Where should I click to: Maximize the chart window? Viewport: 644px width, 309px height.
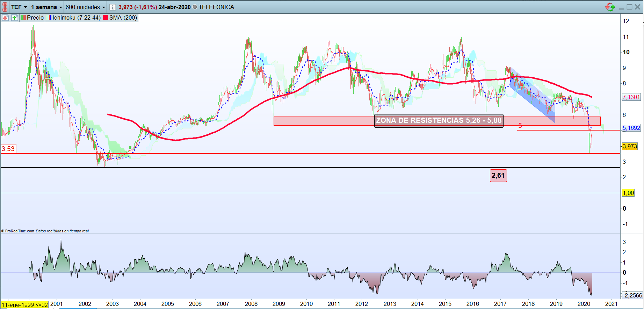(630, 7)
